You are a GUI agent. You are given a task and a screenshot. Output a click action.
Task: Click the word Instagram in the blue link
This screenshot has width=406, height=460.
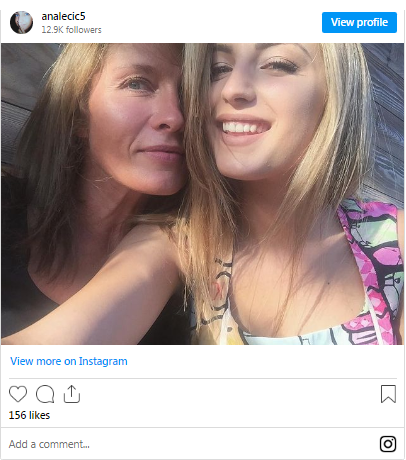tap(103, 361)
